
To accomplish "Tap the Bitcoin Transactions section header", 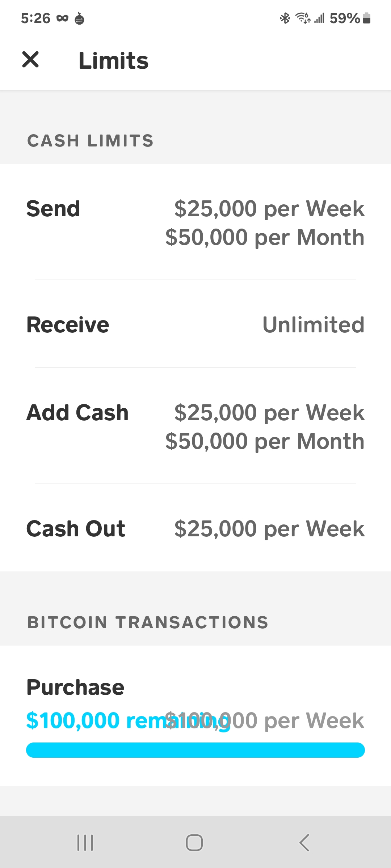I will point(148,622).
